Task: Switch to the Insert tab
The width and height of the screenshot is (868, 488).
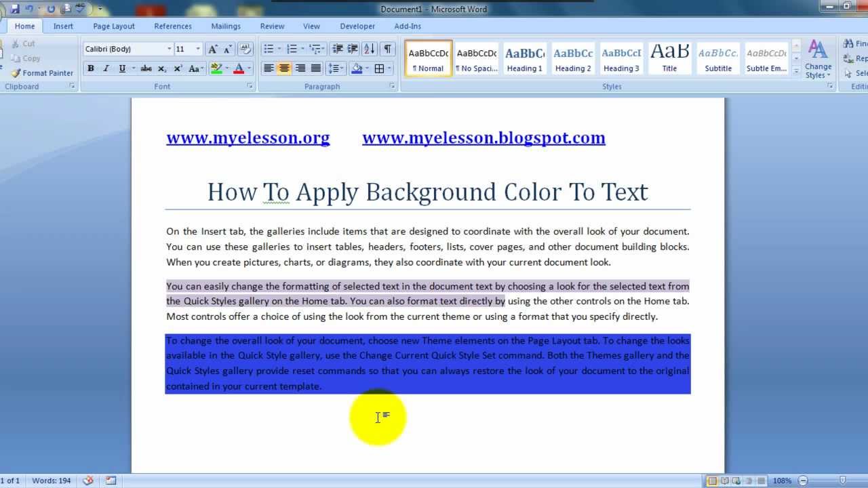Action: click(63, 26)
